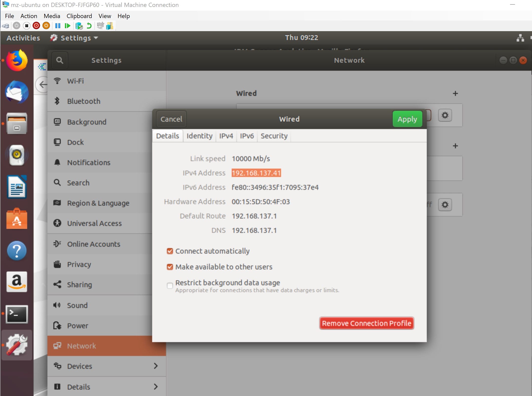Click Remove Connection Profile

[366, 323]
